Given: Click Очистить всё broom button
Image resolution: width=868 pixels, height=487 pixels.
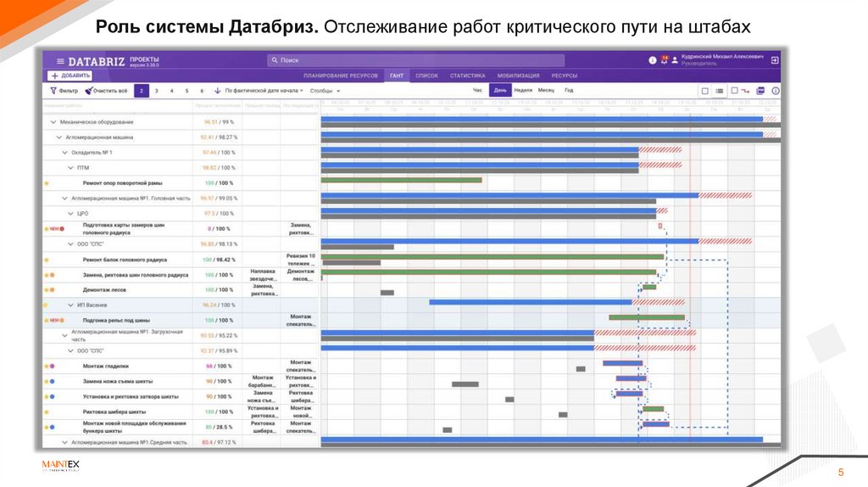Looking at the screenshot, I should 106,90.
